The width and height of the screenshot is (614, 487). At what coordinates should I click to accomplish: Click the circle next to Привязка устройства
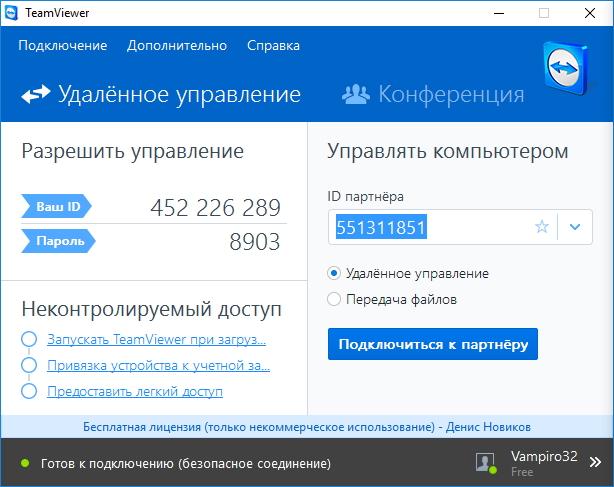click(x=29, y=365)
